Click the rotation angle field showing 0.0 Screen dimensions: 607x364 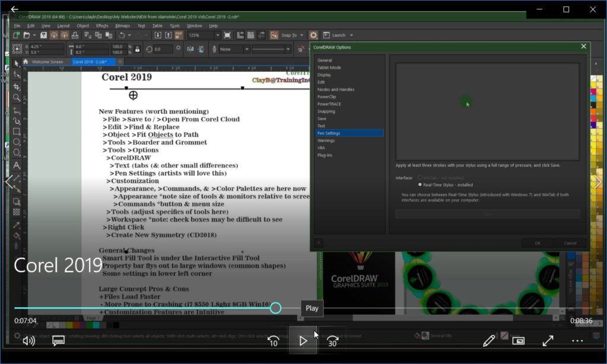[x=163, y=49]
